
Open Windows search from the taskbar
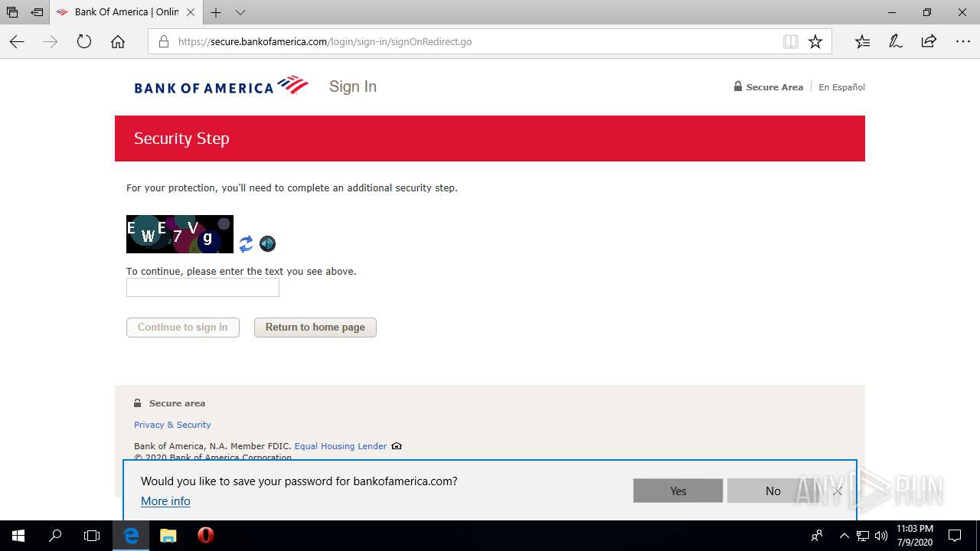55,536
